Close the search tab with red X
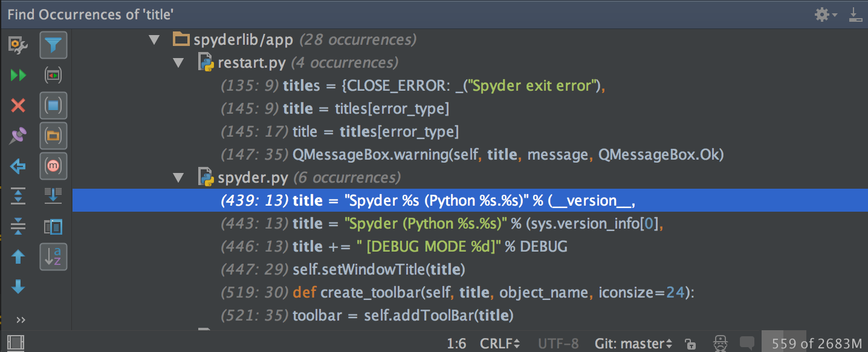868x352 pixels. [x=18, y=106]
